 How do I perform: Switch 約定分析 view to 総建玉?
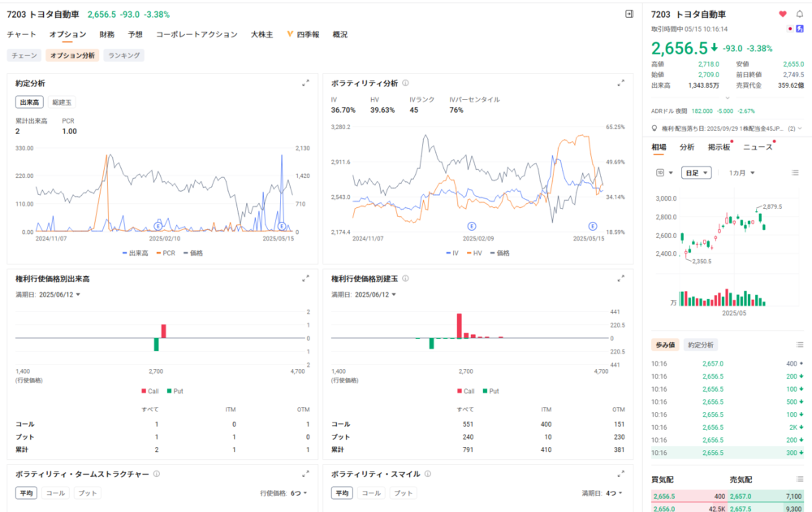click(63, 102)
